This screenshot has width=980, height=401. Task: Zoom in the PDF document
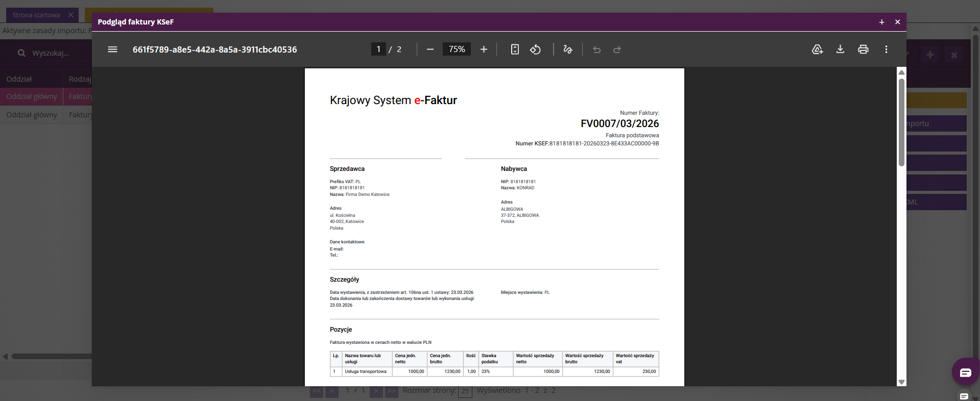click(x=484, y=49)
